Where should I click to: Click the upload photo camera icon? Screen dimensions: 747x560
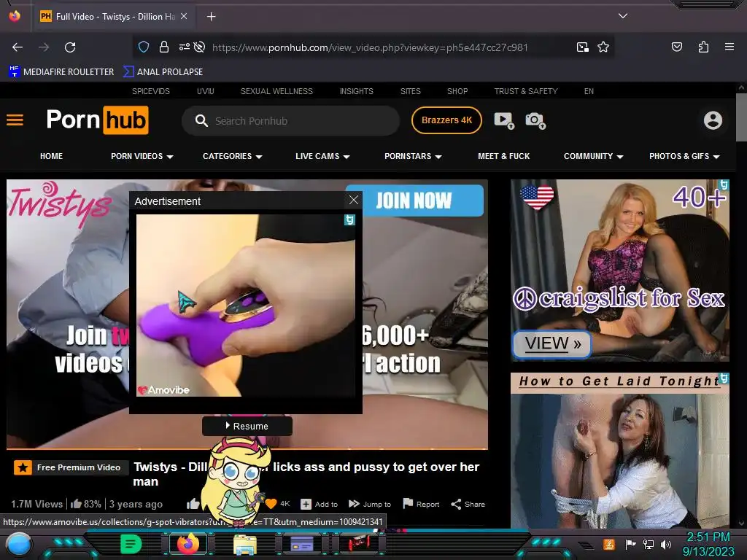pyautogui.click(x=535, y=120)
